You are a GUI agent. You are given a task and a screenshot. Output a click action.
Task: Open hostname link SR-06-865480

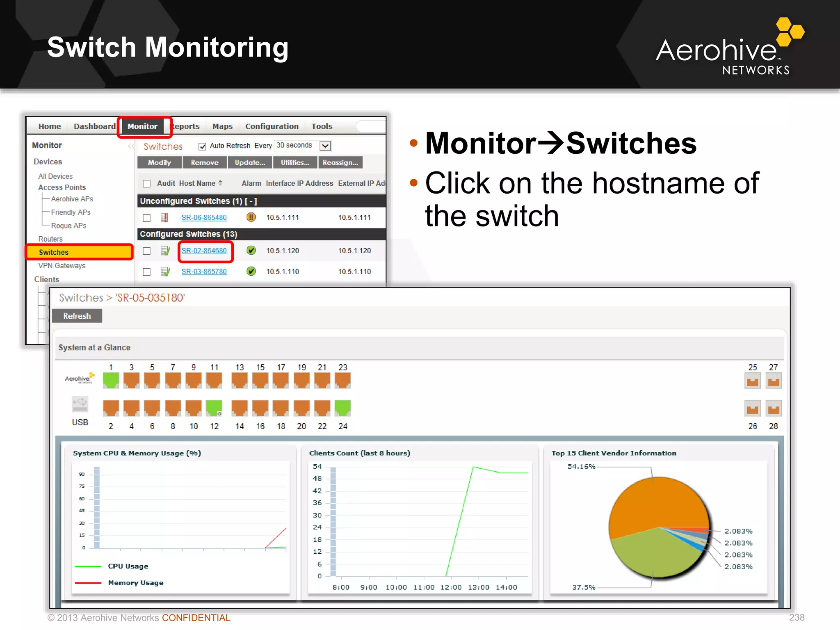(x=204, y=217)
